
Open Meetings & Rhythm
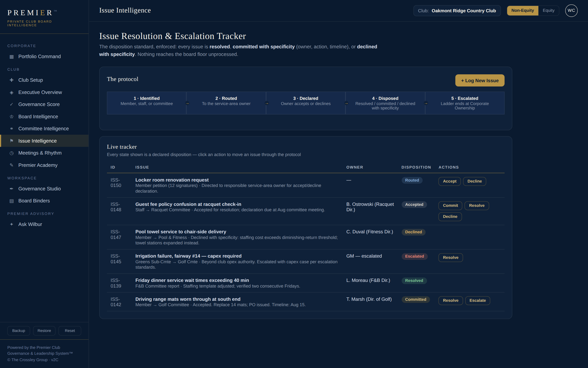(44, 153)
